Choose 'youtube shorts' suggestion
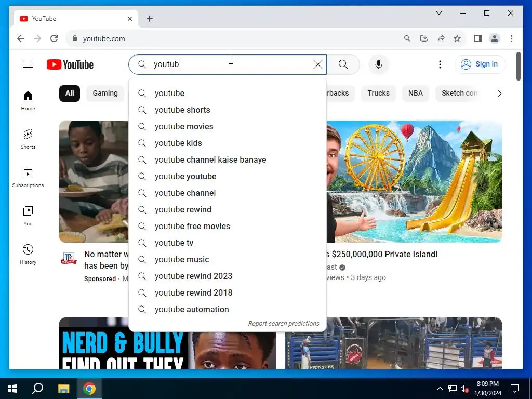 click(x=228, y=110)
